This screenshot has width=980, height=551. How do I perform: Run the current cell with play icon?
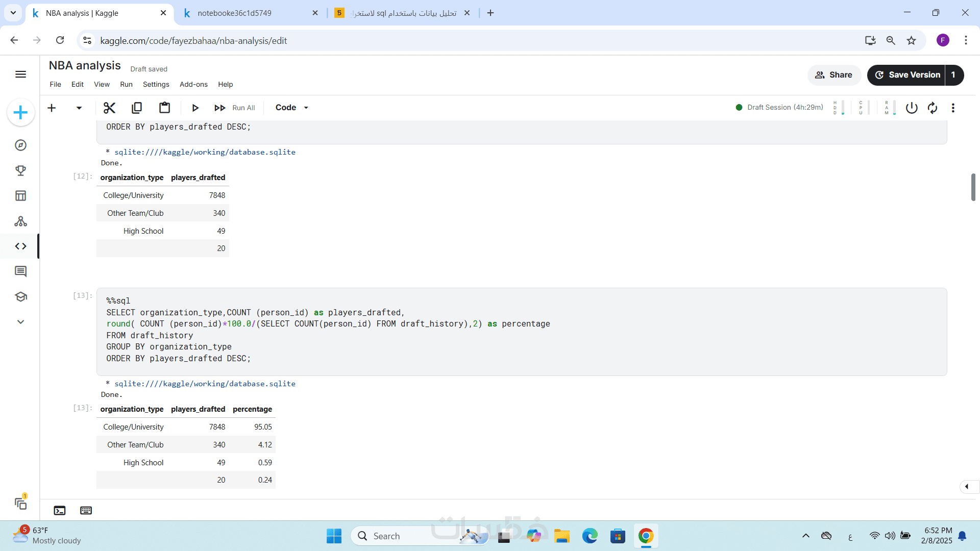point(195,108)
